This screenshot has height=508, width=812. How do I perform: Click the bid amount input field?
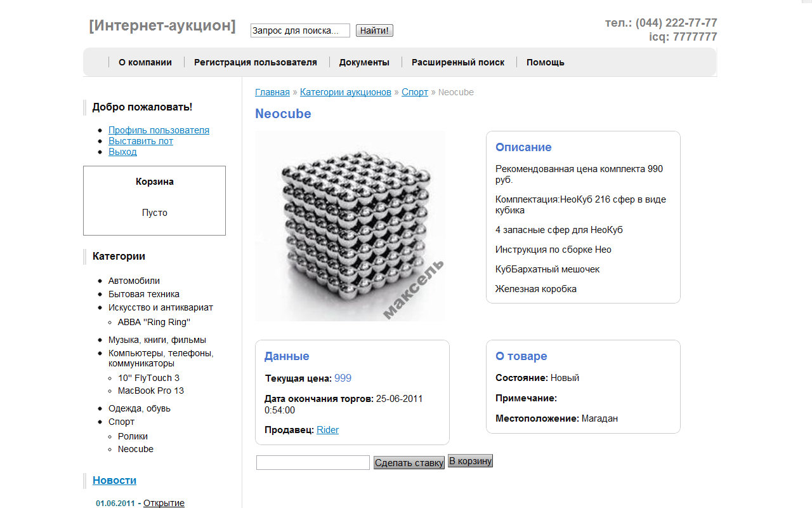(313, 463)
